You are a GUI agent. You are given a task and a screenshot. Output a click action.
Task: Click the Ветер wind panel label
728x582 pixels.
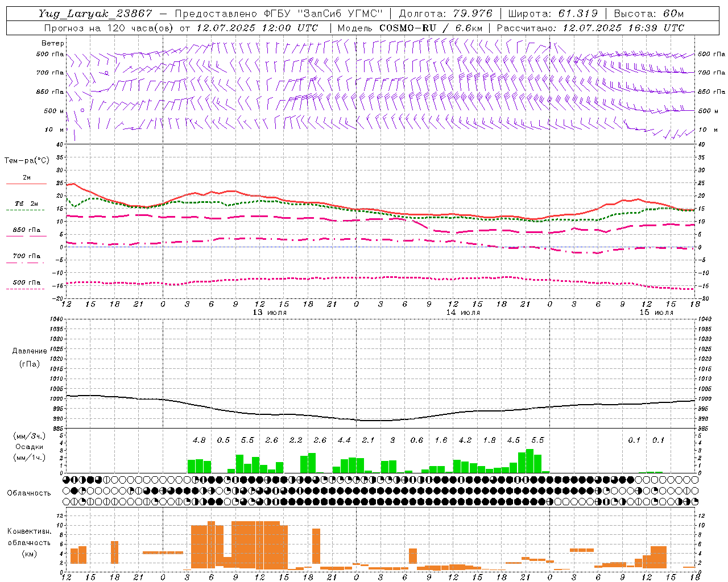coord(52,43)
